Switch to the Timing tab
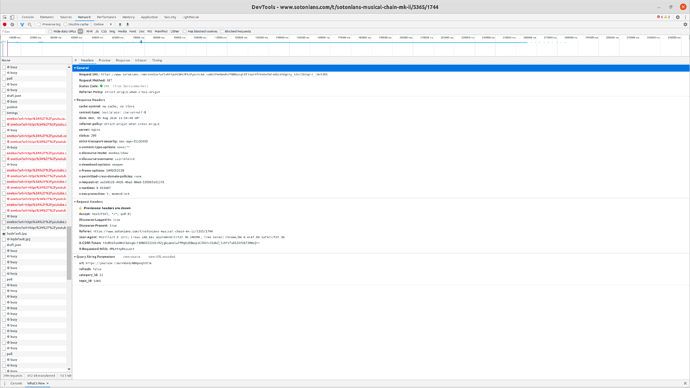690x388 pixels. coord(157,60)
